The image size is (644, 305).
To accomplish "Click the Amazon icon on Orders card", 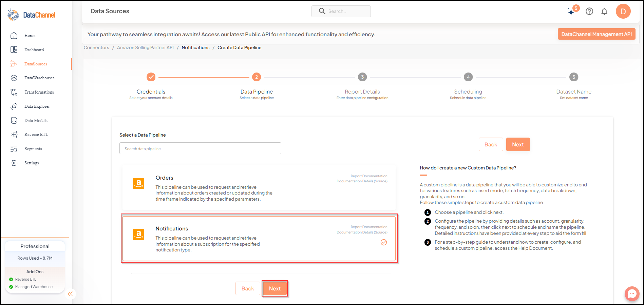I will click(x=138, y=183).
